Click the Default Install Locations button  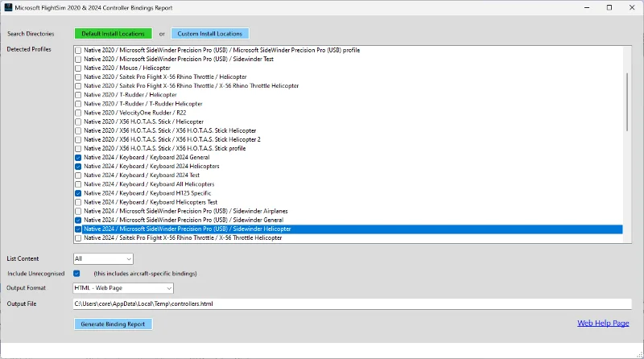point(113,34)
